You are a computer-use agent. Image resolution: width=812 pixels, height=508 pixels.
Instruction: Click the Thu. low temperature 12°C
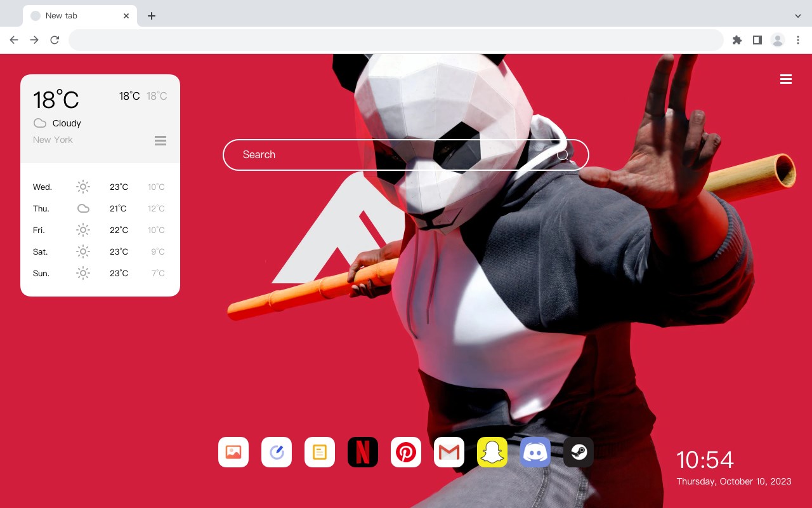click(x=156, y=208)
